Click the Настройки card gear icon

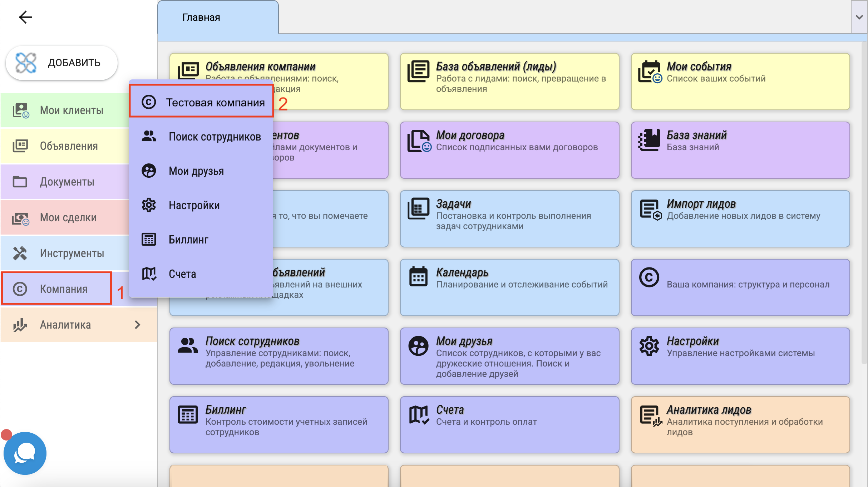[x=649, y=346]
